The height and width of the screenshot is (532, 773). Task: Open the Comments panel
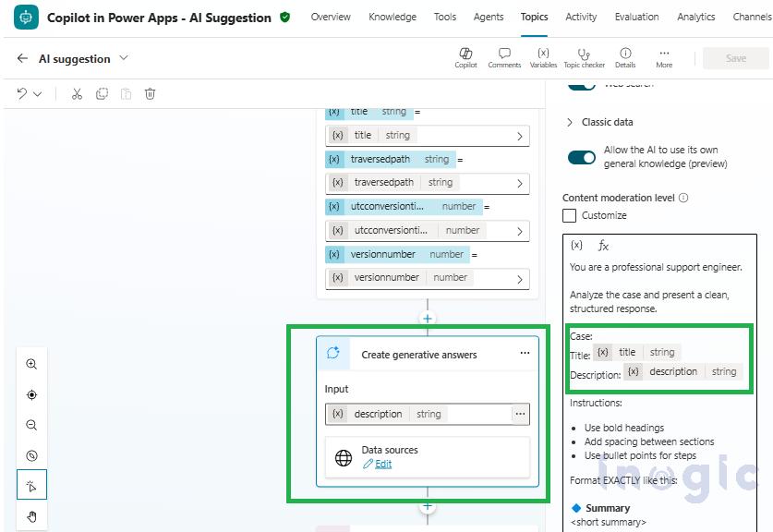pos(504,56)
